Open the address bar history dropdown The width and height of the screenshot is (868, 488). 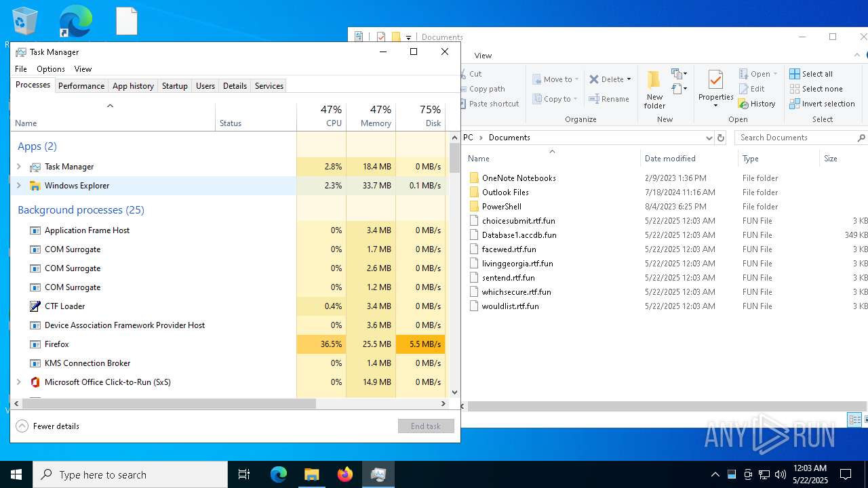(709, 138)
